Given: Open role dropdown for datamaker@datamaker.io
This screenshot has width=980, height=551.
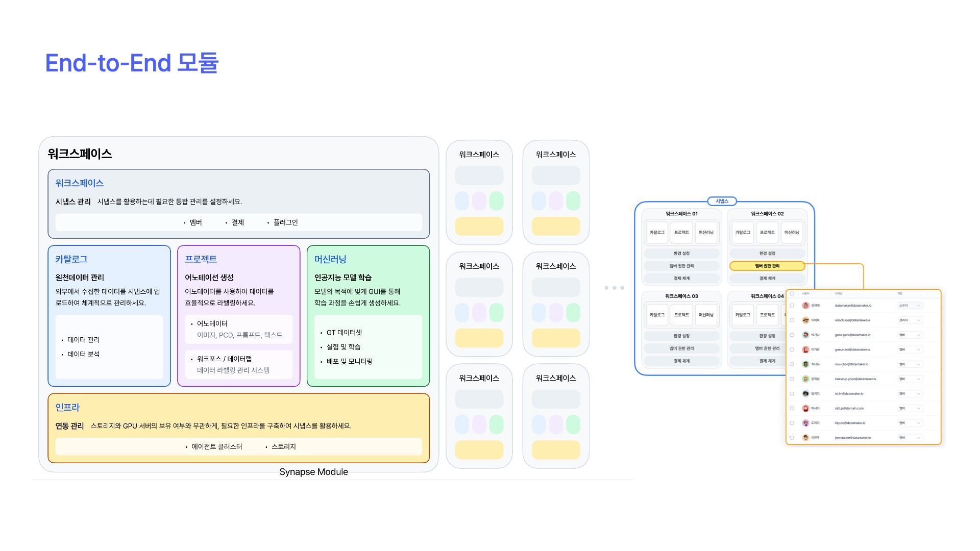Looking at the screenshot, I should point(910,306).
